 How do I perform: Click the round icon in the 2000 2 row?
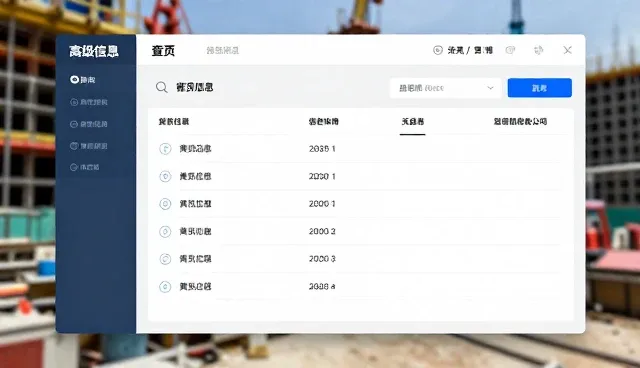pos(165,231)
